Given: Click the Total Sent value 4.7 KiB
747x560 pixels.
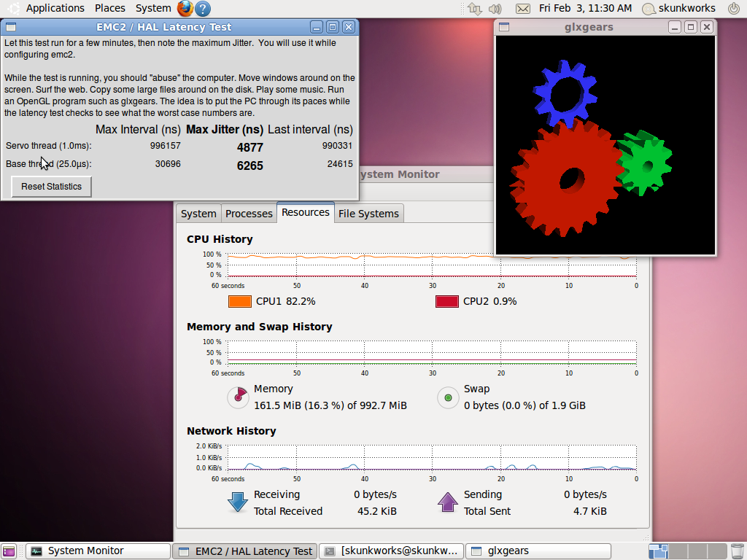Looking at the screenshot, I should click(589, 511).
